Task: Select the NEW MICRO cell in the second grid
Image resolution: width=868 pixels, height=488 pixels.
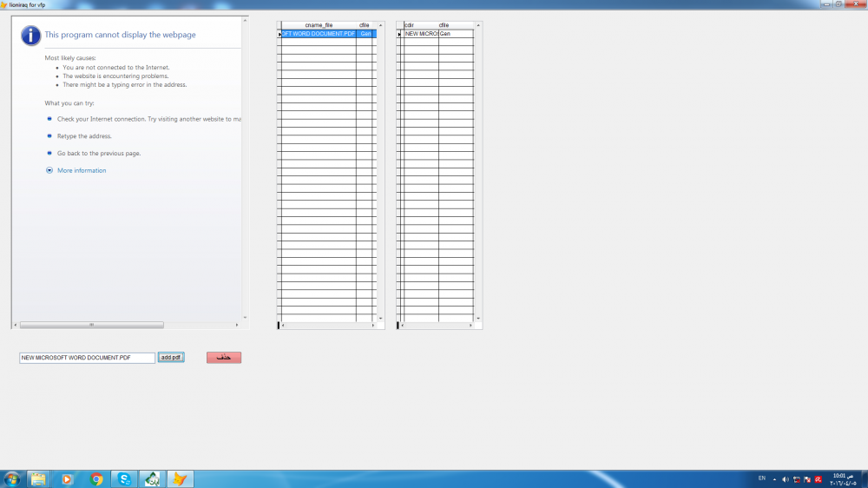Action: (x=421, y=34)
